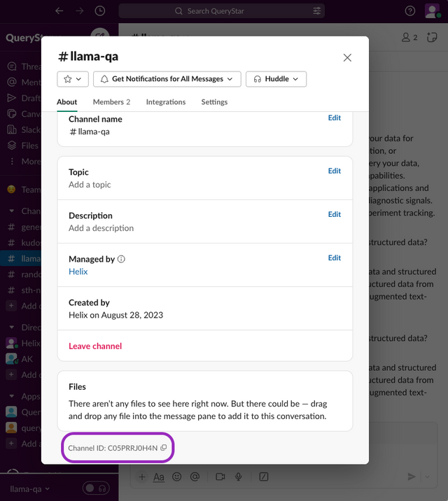
Task: Open the Huddle dropdown in the dialog
Action: click(x=276, y=79)
